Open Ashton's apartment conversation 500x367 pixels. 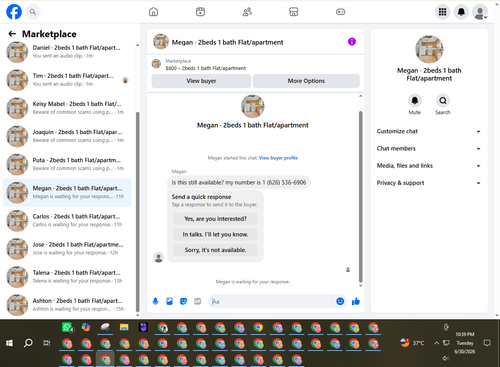click(x=68, y=305)
